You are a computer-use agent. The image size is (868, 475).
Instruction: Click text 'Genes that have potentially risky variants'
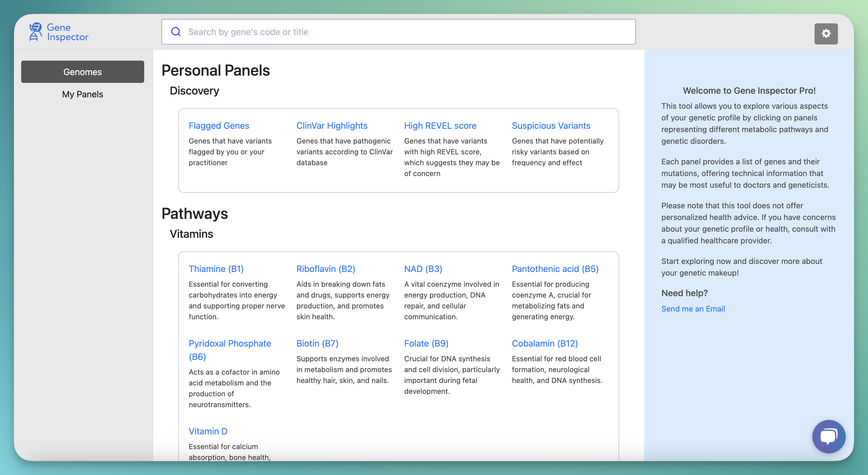coord(558,152)
